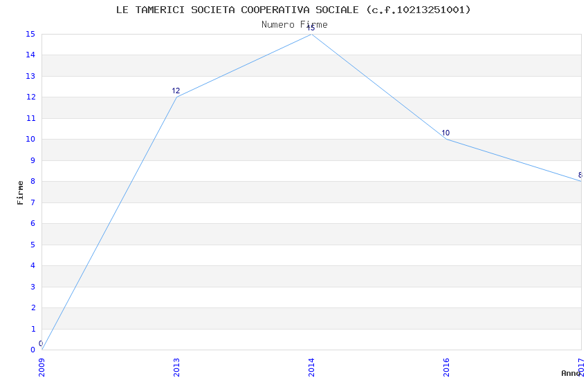Click the x-axis year label 2016
The image size is (588, 380).
[x=446, y=368]
